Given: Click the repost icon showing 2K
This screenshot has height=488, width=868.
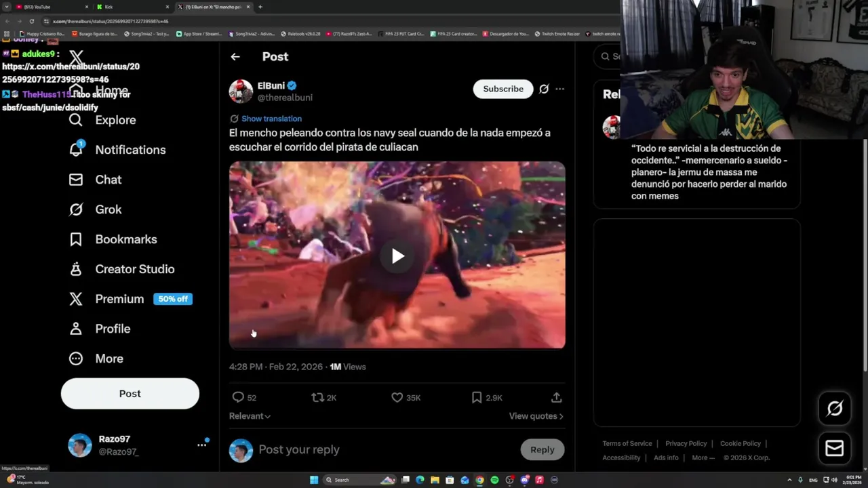Looking at the screenshot, I should click(x=324, y=398).
